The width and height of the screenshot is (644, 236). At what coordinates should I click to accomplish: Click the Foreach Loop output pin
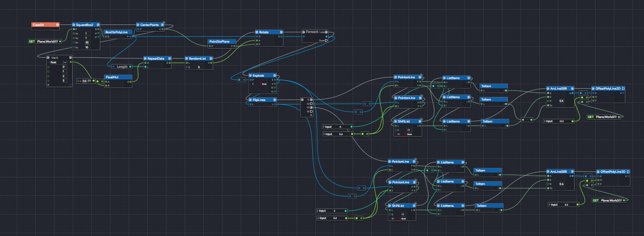[326, 32]
